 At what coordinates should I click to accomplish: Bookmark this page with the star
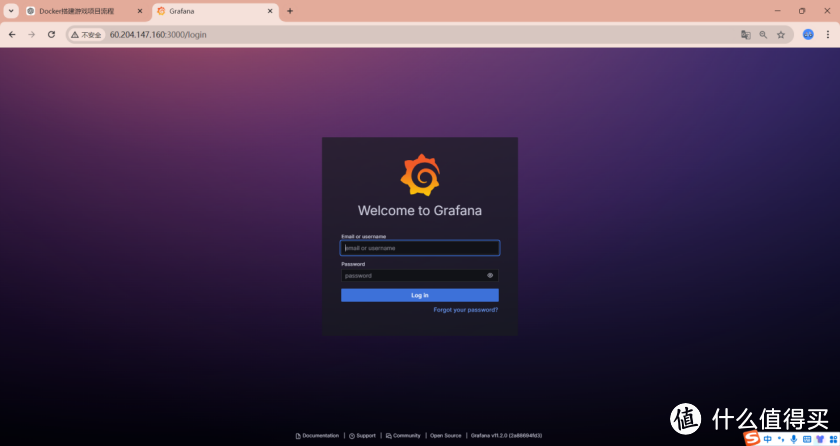(x=781, y=35)
